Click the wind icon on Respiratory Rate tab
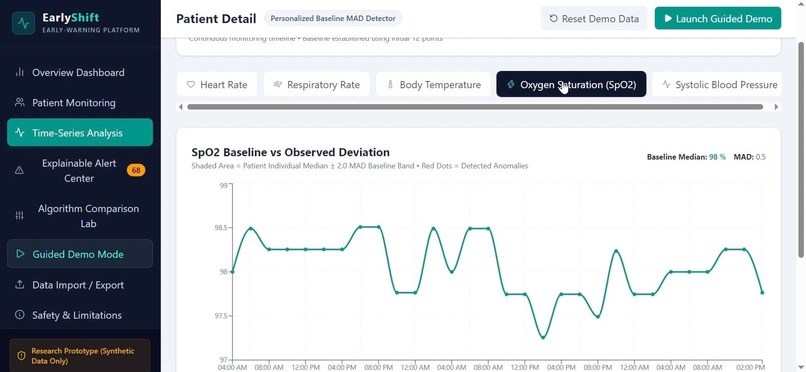The image size is (806, 372). (278, 84)
